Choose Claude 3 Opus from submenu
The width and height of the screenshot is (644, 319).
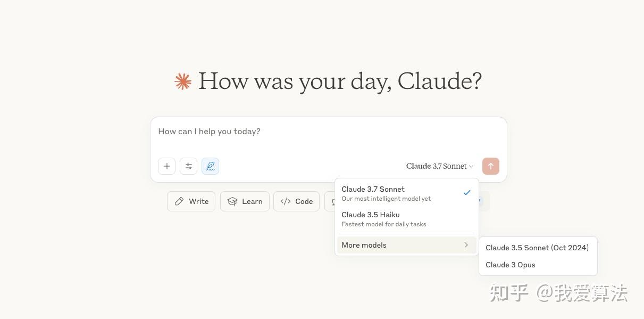click(x=538, y=265)
